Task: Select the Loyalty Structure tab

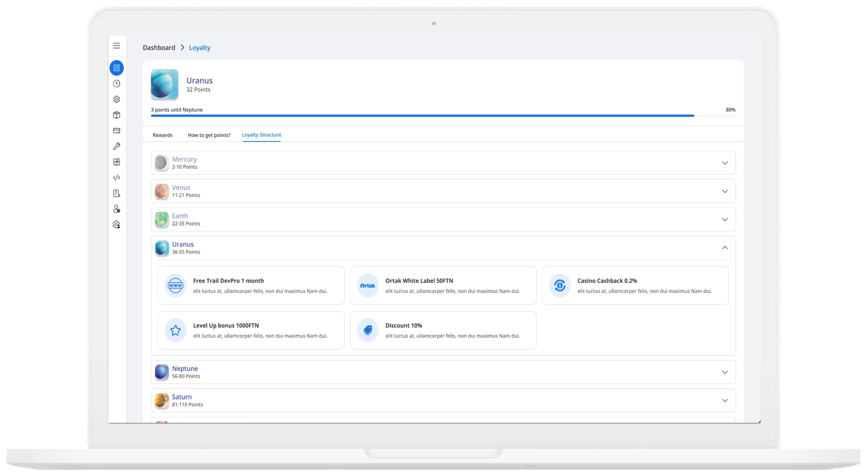Action: click(262, 135)
